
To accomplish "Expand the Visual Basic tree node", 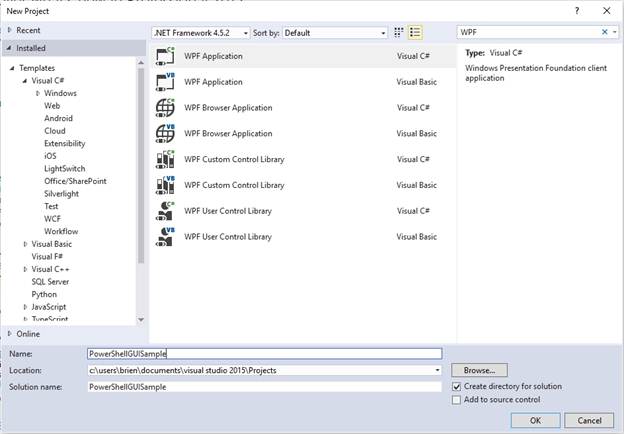I will coord(25,244).
